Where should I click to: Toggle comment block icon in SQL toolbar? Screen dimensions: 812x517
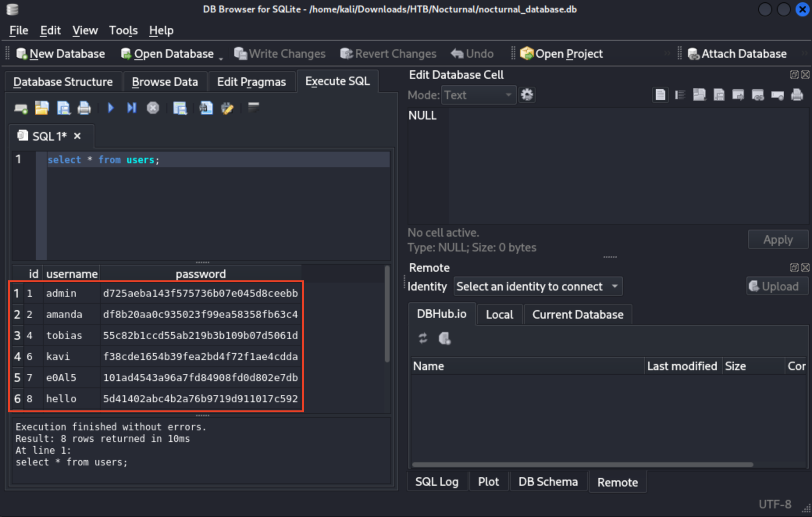[x=254, y=107]
